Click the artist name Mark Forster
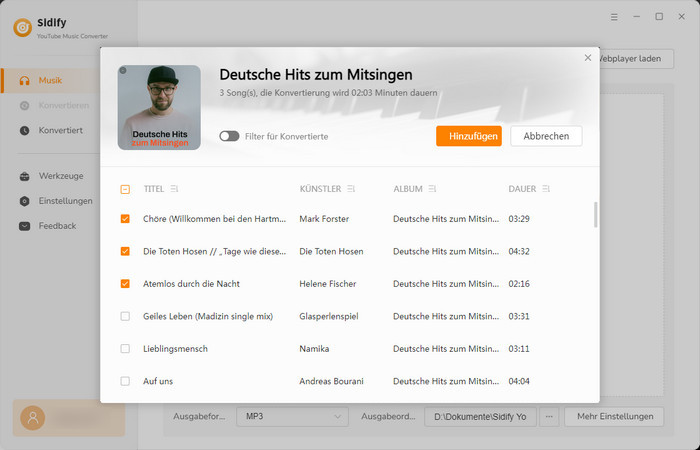Viewport: 700px width, 450px height. coord(324,219)
